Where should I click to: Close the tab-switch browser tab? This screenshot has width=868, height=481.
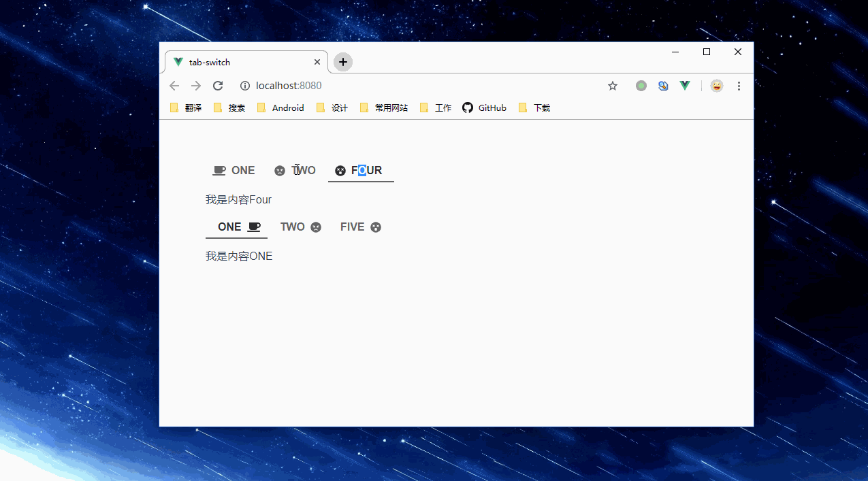point(317,62)
